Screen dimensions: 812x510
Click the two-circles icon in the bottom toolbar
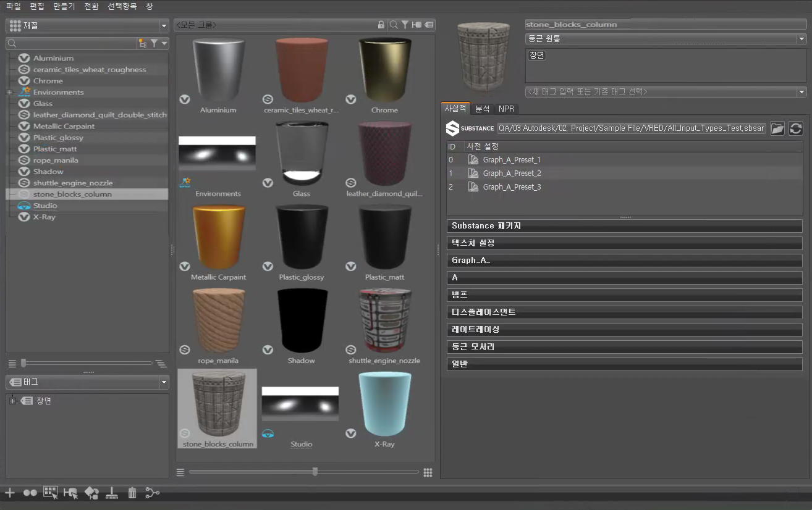click(30, 493)
